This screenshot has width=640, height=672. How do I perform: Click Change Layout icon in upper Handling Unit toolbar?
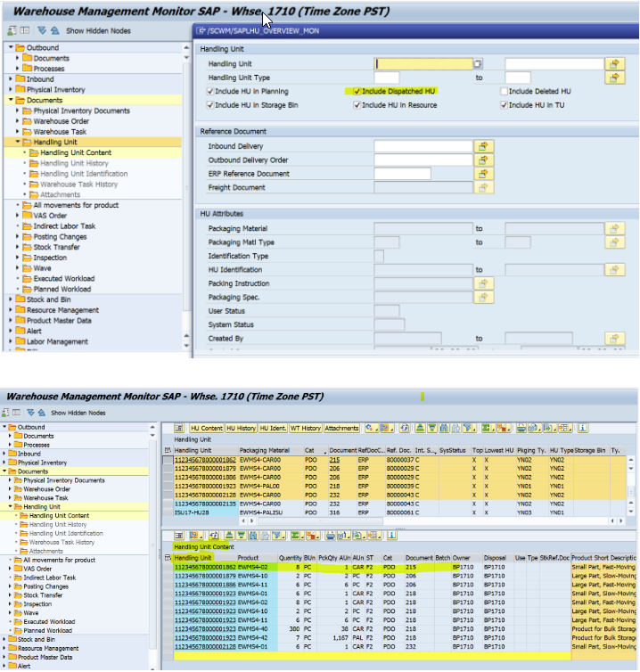click(x=565, y=428)
